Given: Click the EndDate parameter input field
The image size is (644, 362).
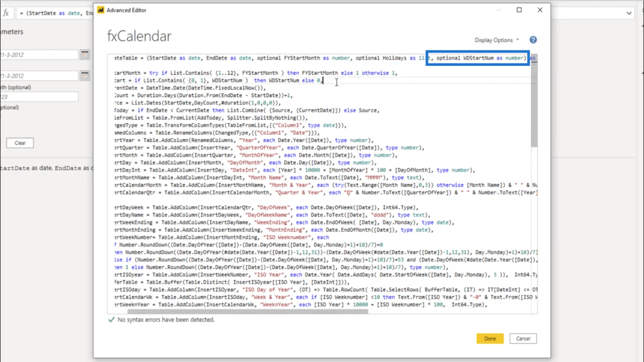Looking at the screenshot, I should (x=39, y=76).
